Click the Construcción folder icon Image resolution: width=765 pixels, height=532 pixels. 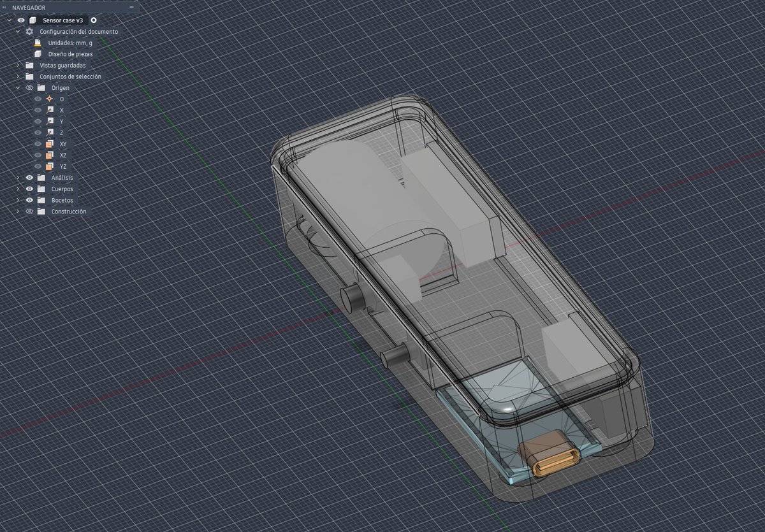click(x=41, y=211)
